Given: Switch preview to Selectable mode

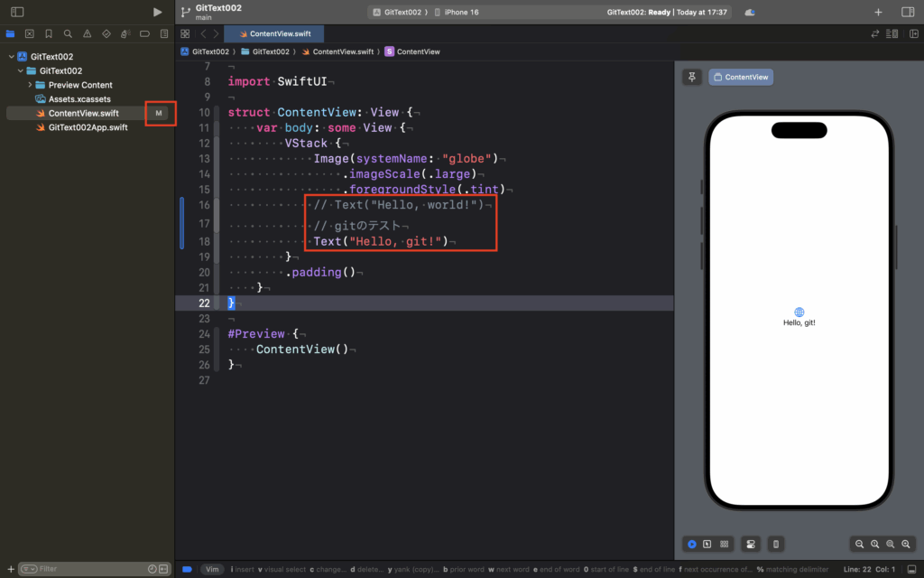Looking at the screenshot, I should pos(707,544).
